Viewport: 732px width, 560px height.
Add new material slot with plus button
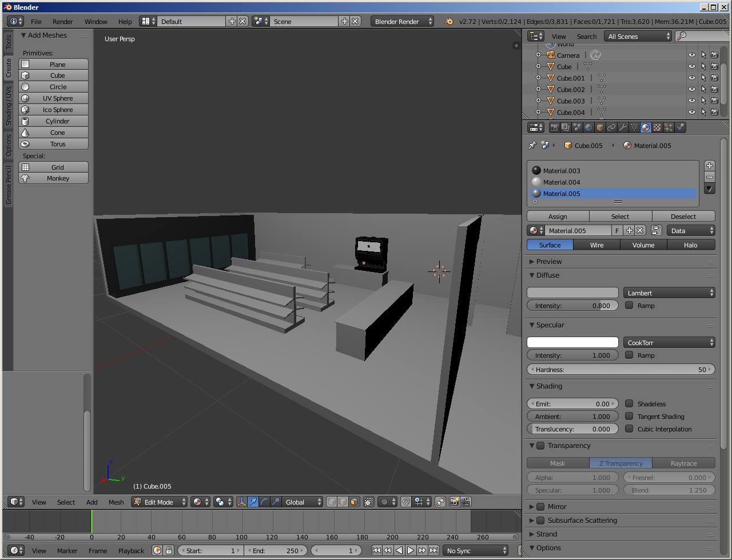click(710, 166)
